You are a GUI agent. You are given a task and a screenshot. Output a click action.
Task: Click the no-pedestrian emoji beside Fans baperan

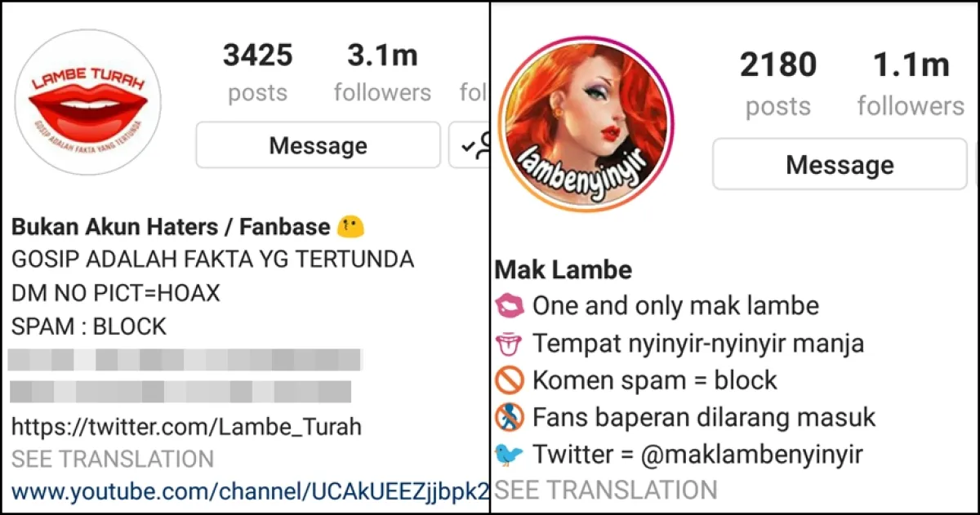(510, 417)
